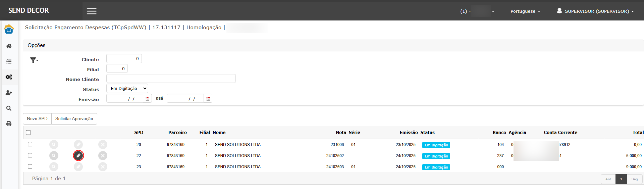This screenshot has height=189, width=644.
Task: Click the Novo SPD button
Action: click(x=37, y=119)
